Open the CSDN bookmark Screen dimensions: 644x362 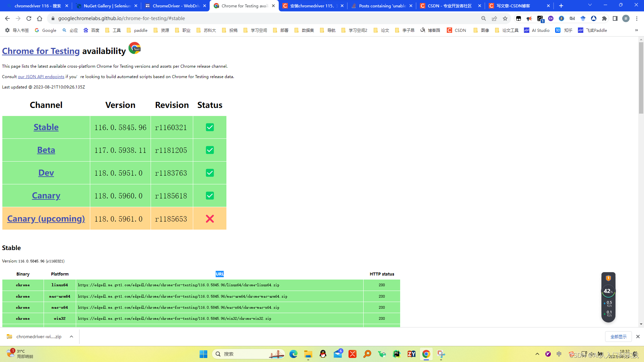pyautogui.click(x=457, y=30)
